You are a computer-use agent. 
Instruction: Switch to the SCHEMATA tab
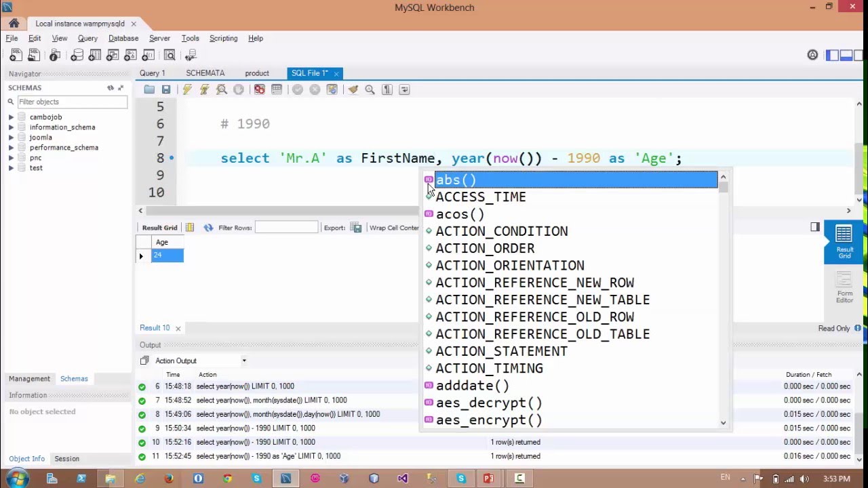click(205, 73)
